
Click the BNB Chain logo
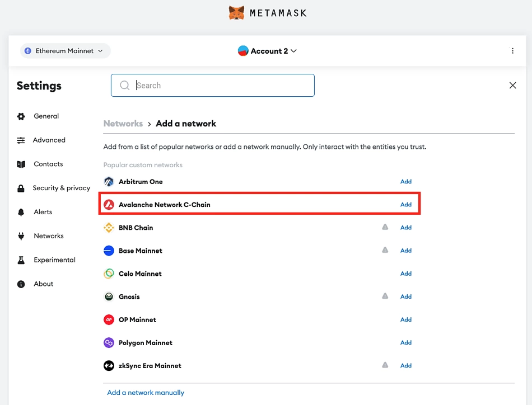(x=109, y=228)
